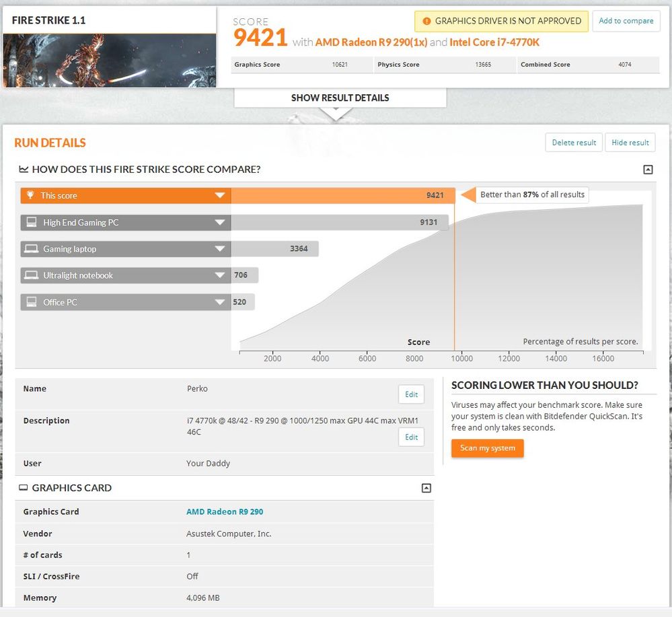672x617 pixels.
Task: Click the Combined Score value 4074
Action: [x=624, y=65]
